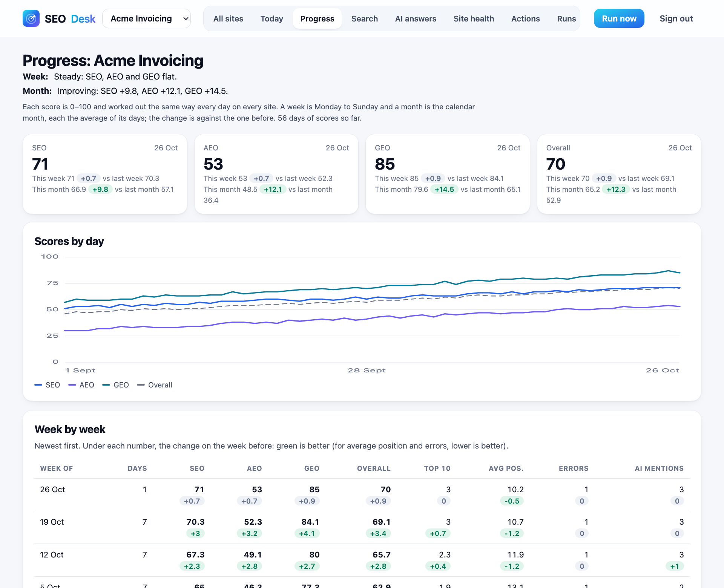
Task: Click the 28 Sept axis label on chart
Action: [x=367, y=370]
